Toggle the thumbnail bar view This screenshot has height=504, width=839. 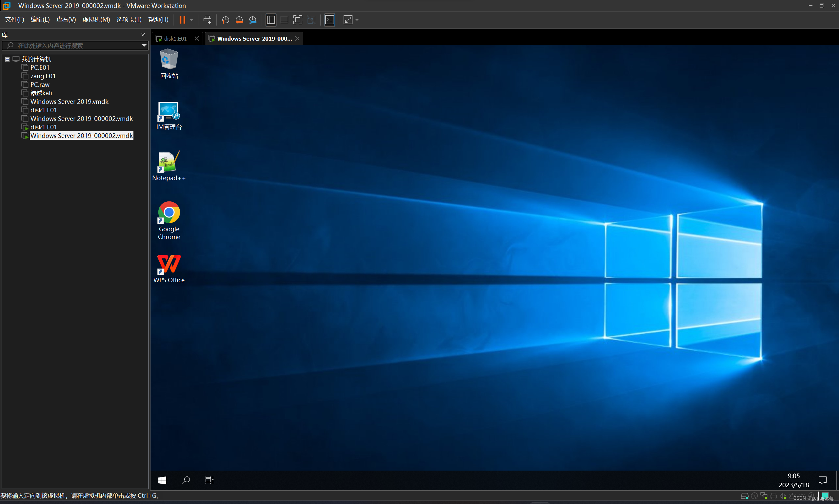(284, 20)
